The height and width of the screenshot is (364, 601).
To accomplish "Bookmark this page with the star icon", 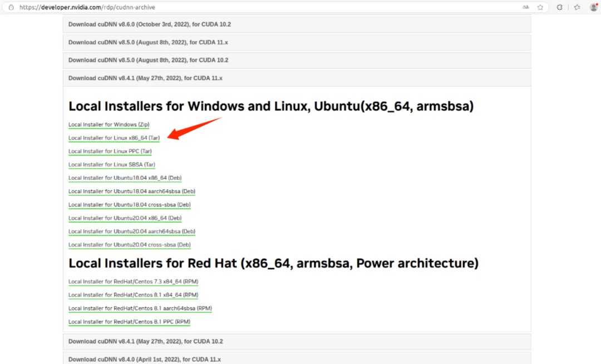I will pyautogui.click(x=540, y=7).
